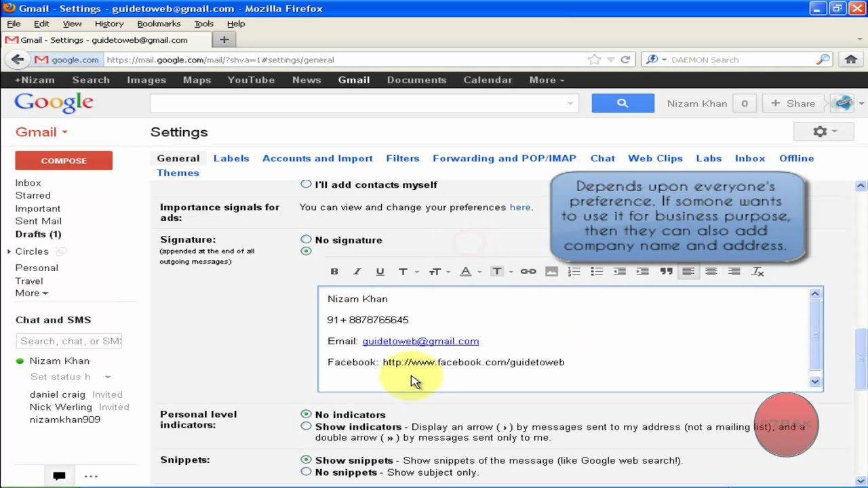868x488 pixels.
Task: Open the Bookmarks menu in Firefox
Action: pyautogui.click(x=159, y=23)
